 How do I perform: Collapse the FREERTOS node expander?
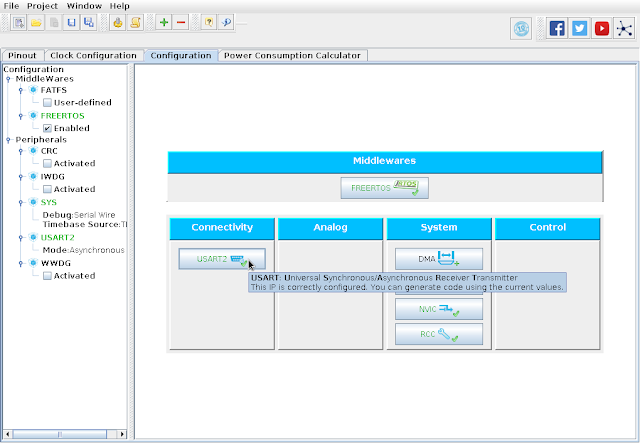(x=21, y=116)
